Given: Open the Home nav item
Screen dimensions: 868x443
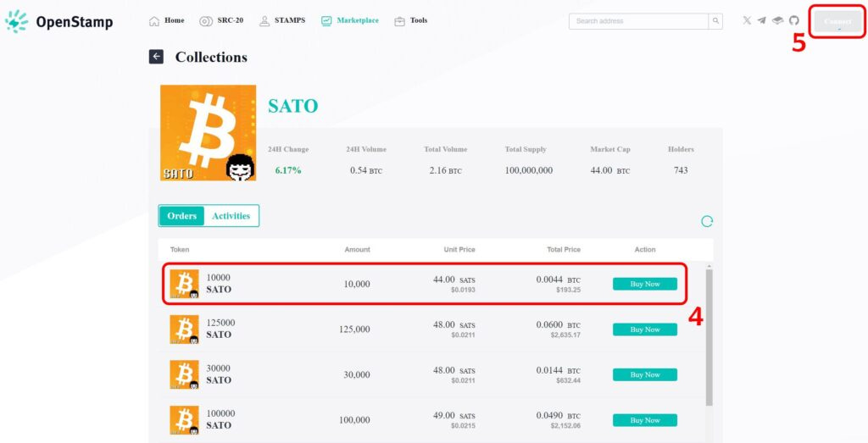Looking at the screenshot, I should [167, 21].
